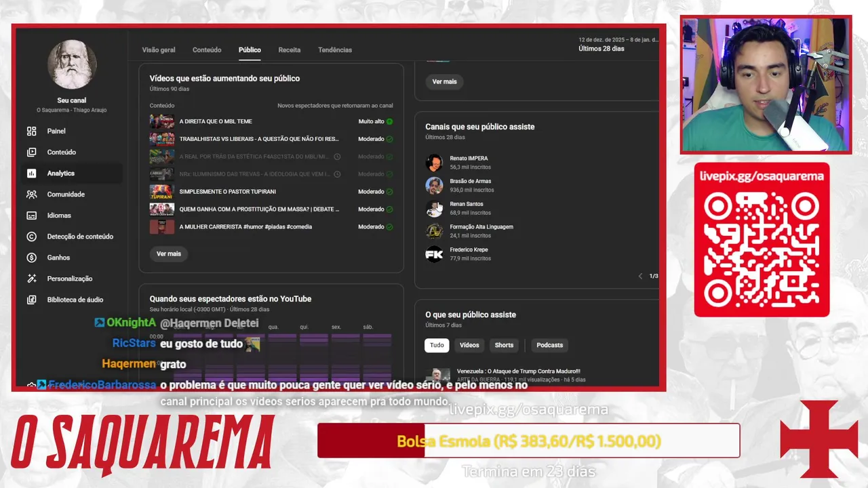Click Quando seus espectadores estão no YouTube heading
The width and height of the screenshot is (868, 488).
tap(231, 299)
